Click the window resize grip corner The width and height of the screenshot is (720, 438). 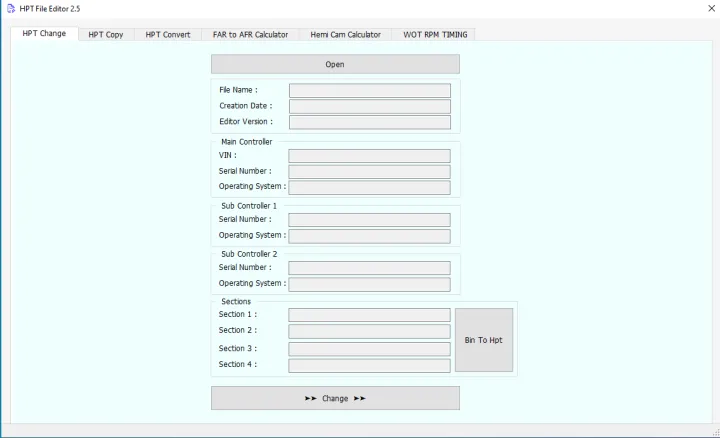(716, 432)
